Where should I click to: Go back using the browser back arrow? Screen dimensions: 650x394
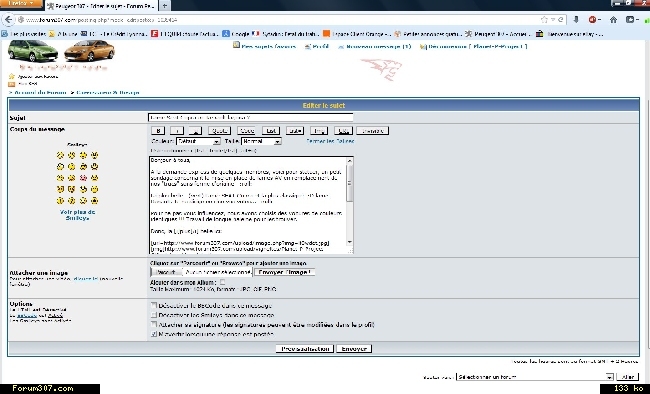(8, 19)
